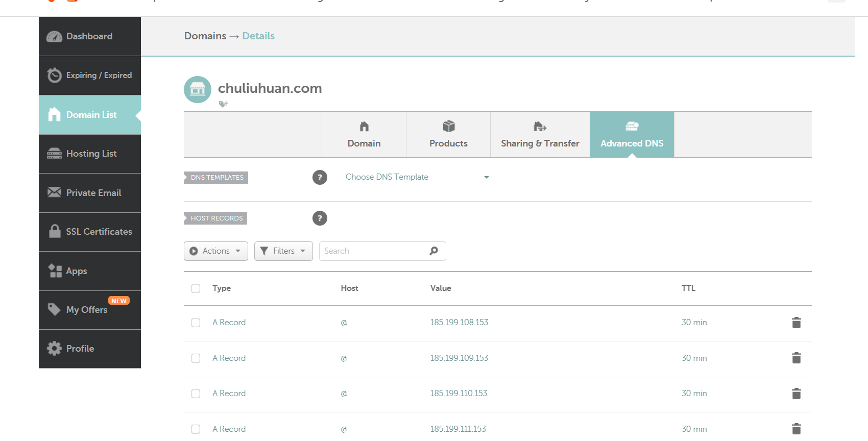Screen dimensions: 868x441
Task: Click the chuliuhuan.com storefront icon
Action: [198, 89]
